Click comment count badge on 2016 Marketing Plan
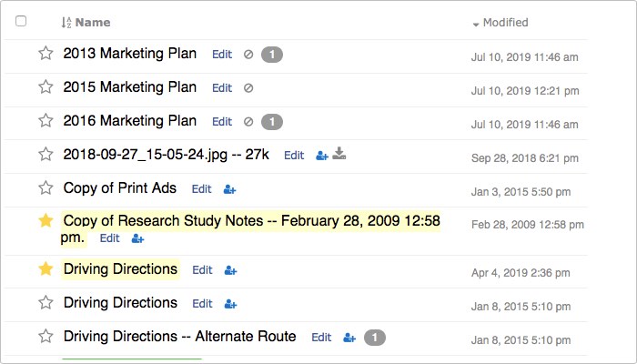 tap(272, 122)
